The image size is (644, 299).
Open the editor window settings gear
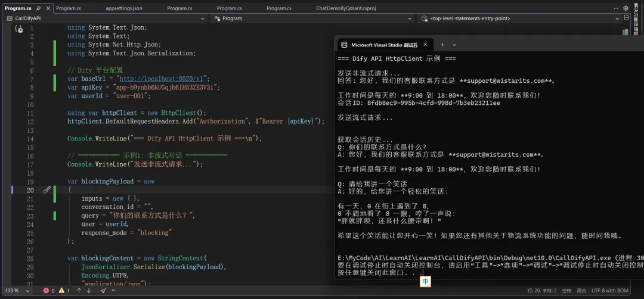(x=626, y=8)
